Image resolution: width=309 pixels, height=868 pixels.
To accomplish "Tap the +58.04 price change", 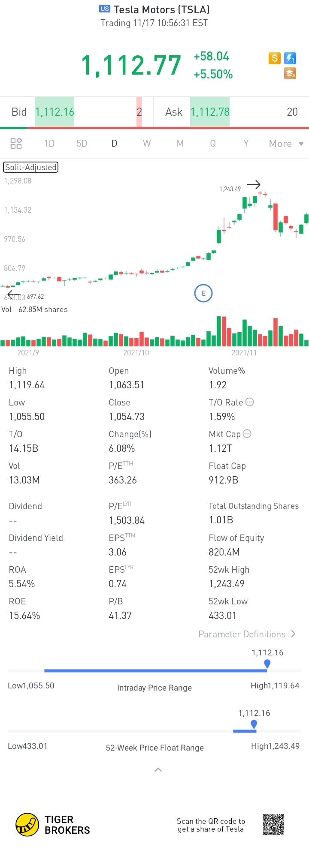I will [x=212, y=56].
